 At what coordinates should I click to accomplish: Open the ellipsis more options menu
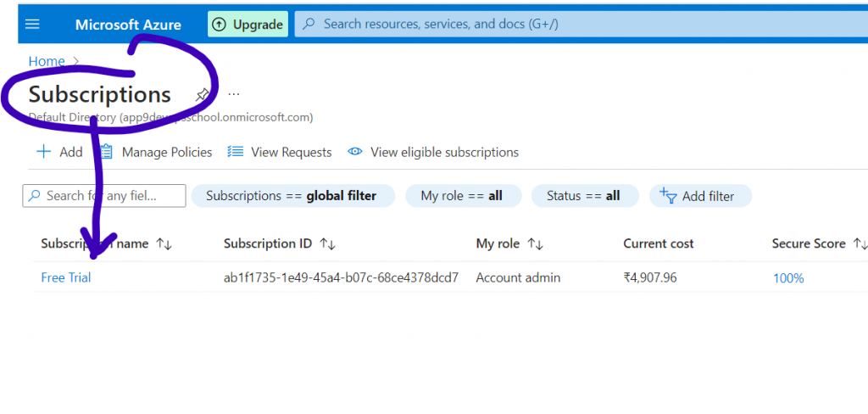tap(234, 94)
